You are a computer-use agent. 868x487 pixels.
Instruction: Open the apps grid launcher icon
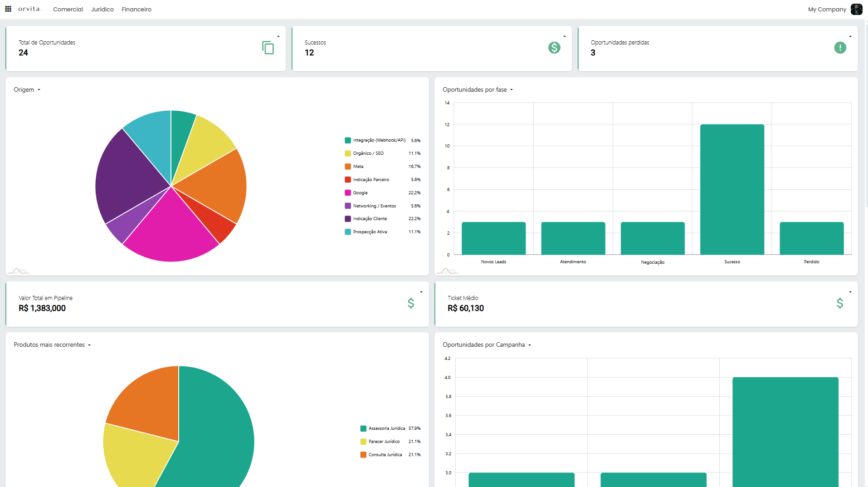[x=8, y=9]
